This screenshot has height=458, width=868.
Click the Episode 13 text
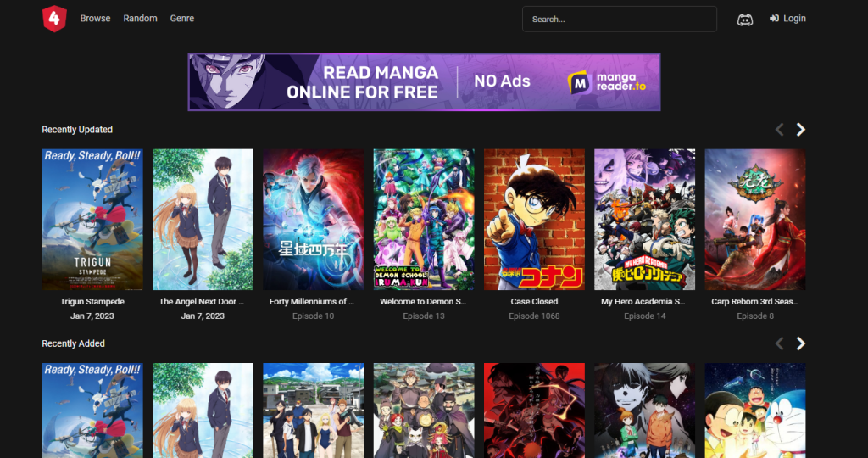424,316
